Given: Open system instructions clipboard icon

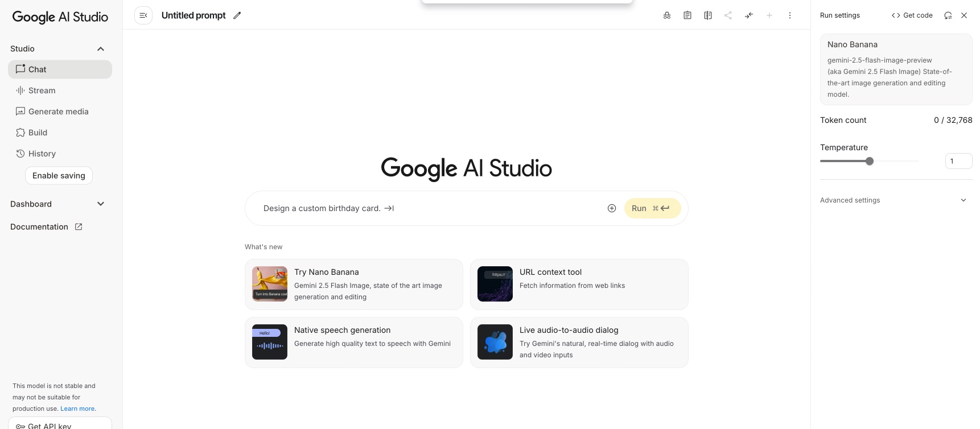Looking at the screenshot, I should click(x=687, y=15).
